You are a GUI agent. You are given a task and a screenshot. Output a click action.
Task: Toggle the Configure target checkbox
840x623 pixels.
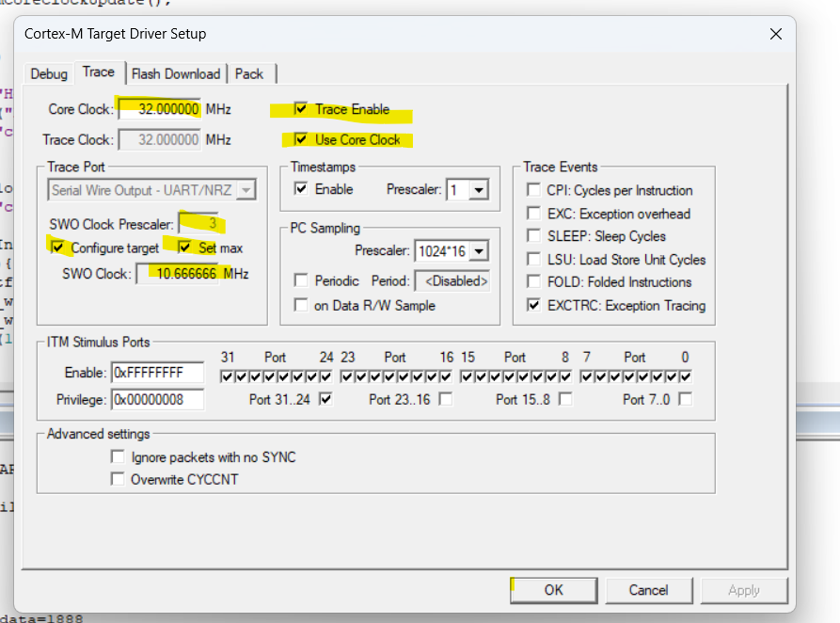pyautogui.click(x=56, y=248)
